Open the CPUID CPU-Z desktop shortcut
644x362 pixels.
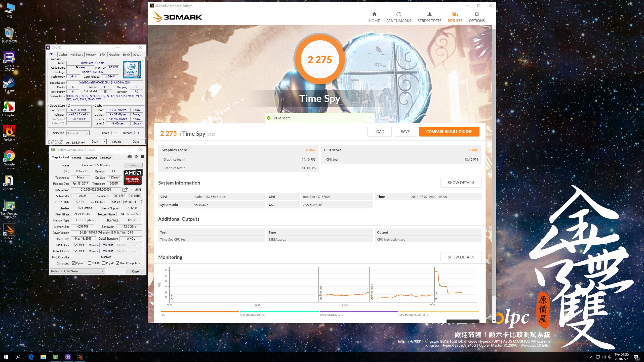[x=9, y=61]
